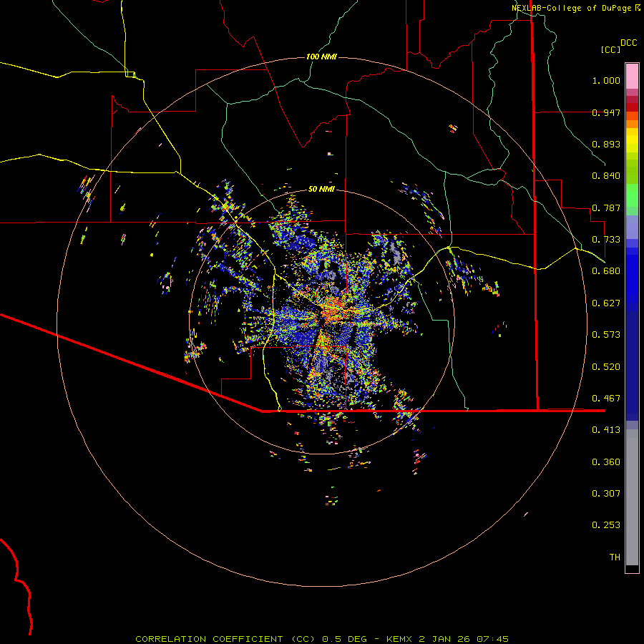
Task: Click the 0.840 scale label
Action: coord(606,176)
